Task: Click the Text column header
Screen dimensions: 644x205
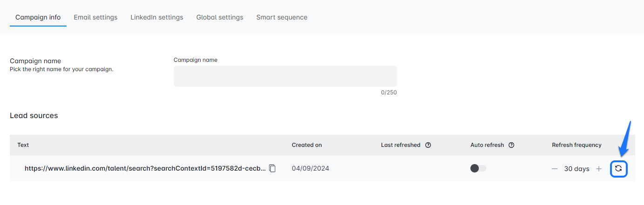Action: point(23,145)
